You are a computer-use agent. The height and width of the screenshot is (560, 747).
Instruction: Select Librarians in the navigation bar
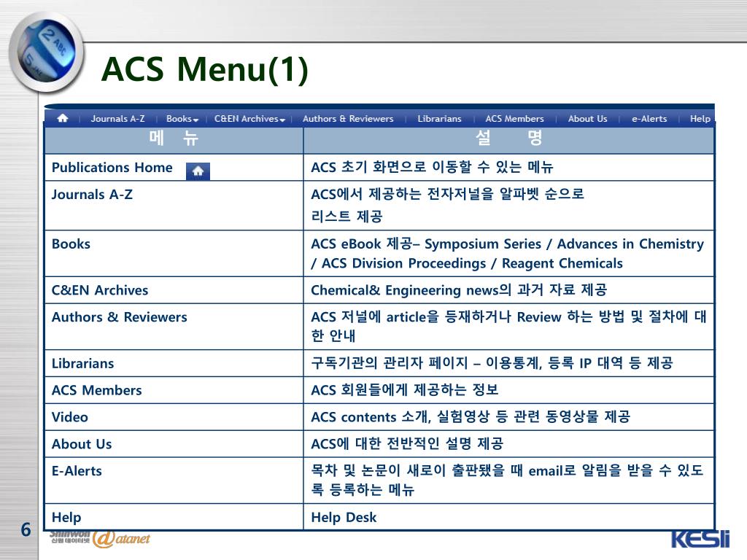click(439, 119)
